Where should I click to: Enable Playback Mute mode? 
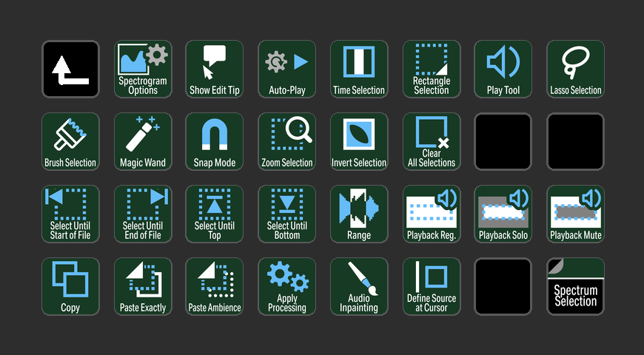click(x=575, y=214)
